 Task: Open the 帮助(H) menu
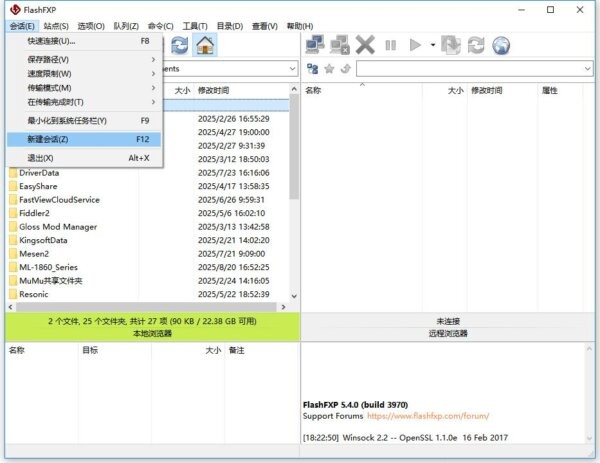click(x=300, y=26)
